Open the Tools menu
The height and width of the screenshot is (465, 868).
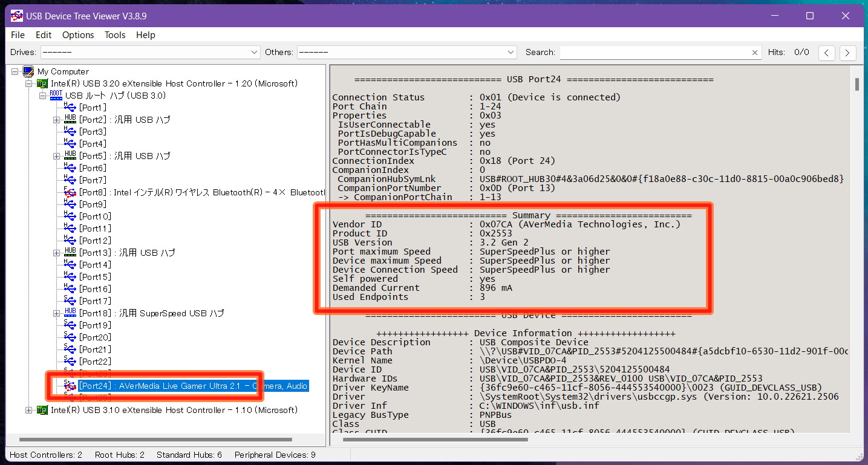coord(115,35)
